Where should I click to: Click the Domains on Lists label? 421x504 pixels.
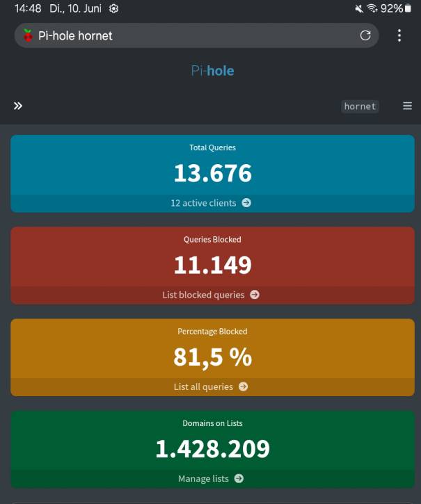[x=212, y=423]
